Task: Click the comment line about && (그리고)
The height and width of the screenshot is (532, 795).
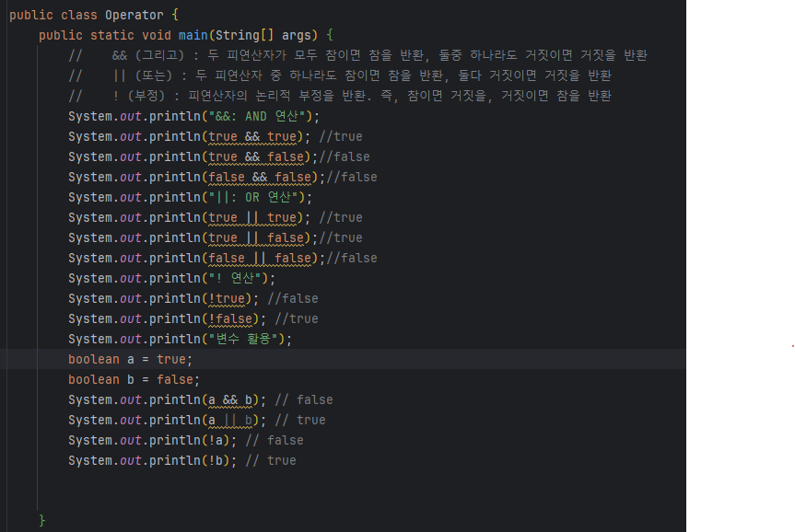Action: [358, 55]
